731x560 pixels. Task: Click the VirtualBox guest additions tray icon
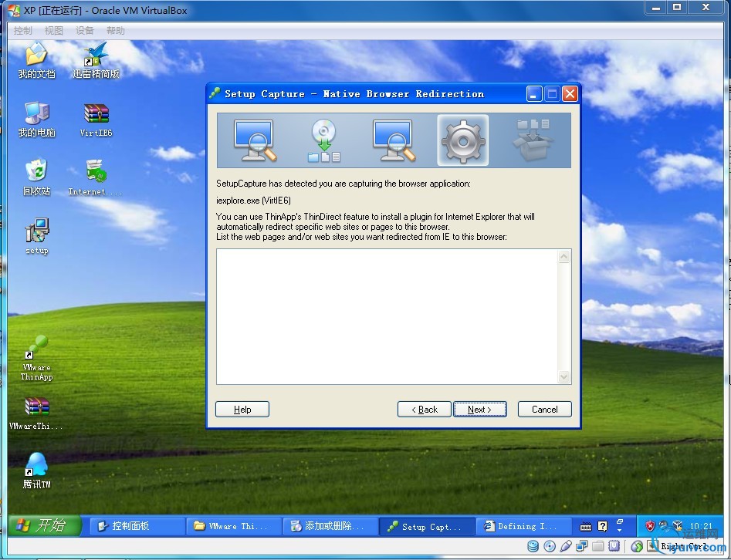(x=678, y=526)
